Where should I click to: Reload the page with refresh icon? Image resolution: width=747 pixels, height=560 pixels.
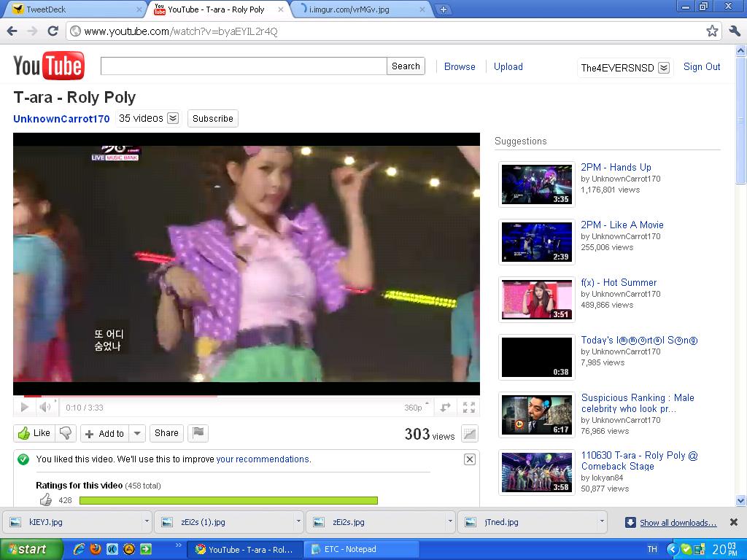pos(53,31)
